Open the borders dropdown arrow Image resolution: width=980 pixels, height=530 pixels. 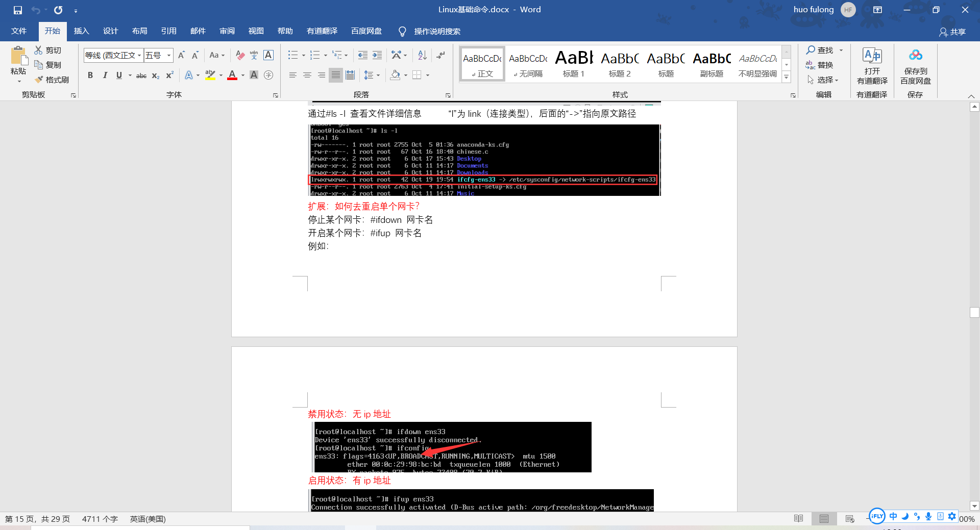(428, 75)
